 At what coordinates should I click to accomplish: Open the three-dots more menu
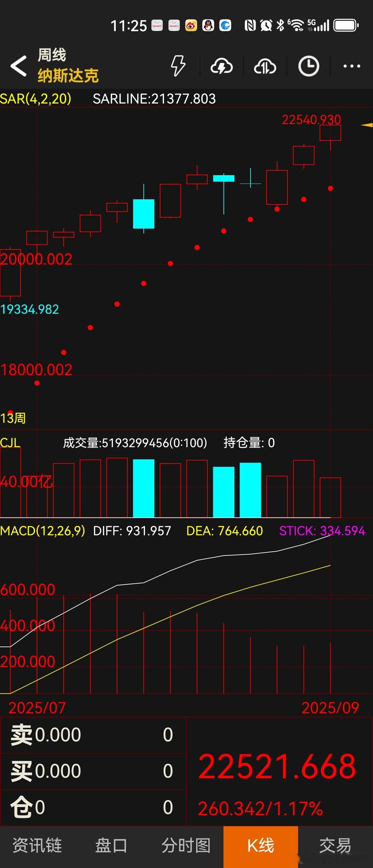pyautogui.click(x=351, y=66)
